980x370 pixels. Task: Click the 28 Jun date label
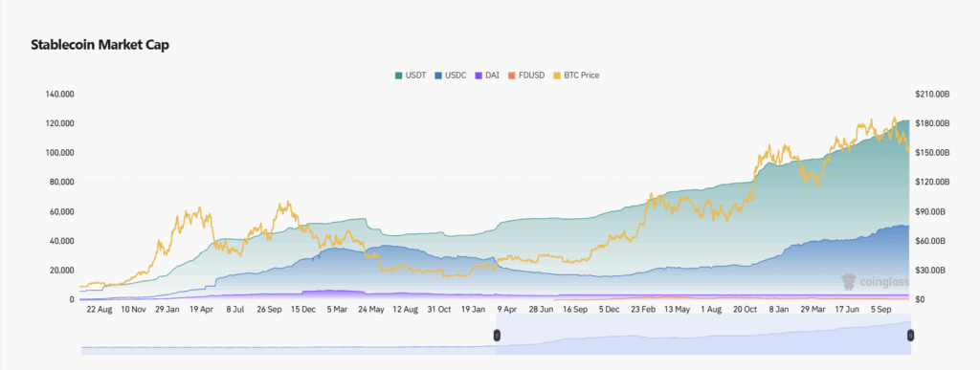542,310
